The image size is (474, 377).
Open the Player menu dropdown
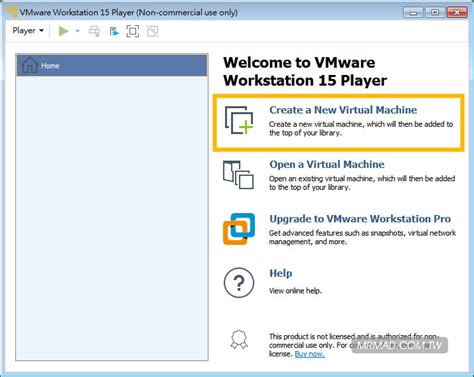point(28,31)
